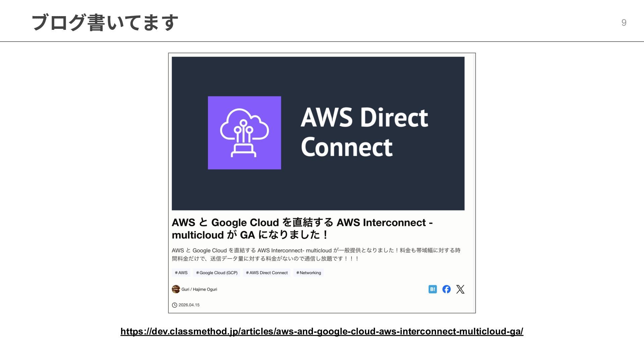The height and width of the screenshot is (362, 644).
Task: Select the #AWS tag
Action: (x=181, y=273)
